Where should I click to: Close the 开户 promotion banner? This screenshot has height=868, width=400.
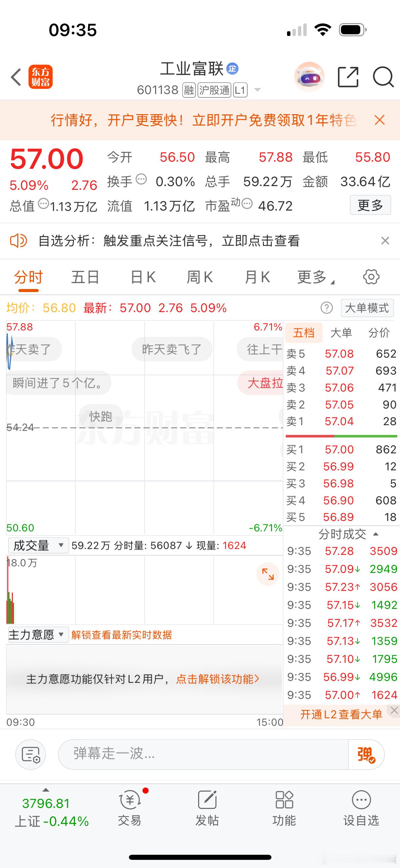(x=380, y=120)
